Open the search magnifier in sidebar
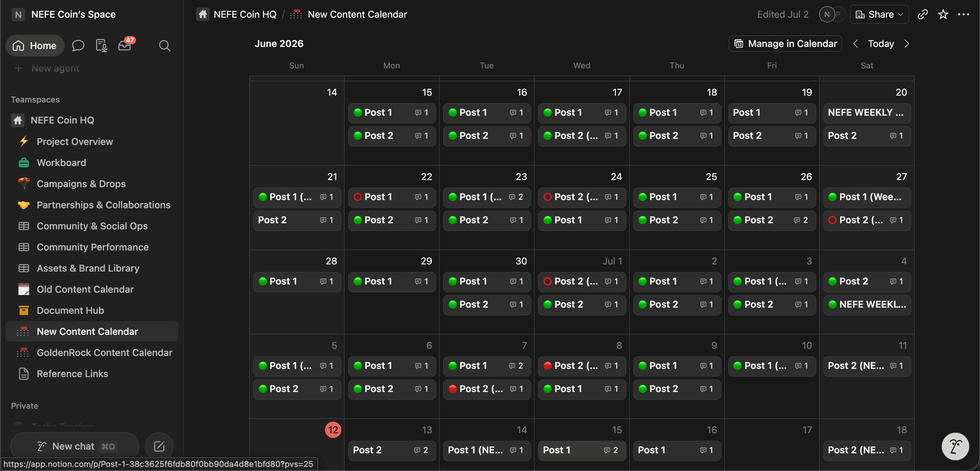The height and width of the screenshot is (471, 980). coord(164,46)
